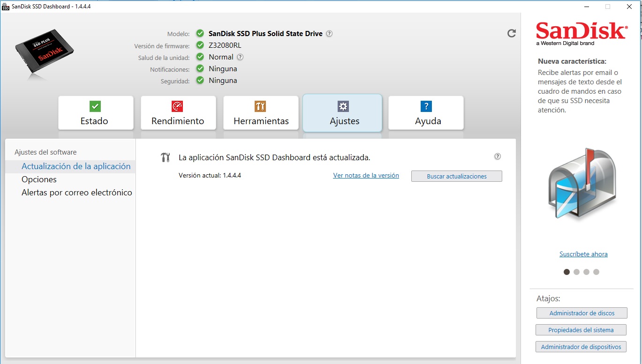
Task: Click green check icon beside Notificaciones
Action: (200, 69)
